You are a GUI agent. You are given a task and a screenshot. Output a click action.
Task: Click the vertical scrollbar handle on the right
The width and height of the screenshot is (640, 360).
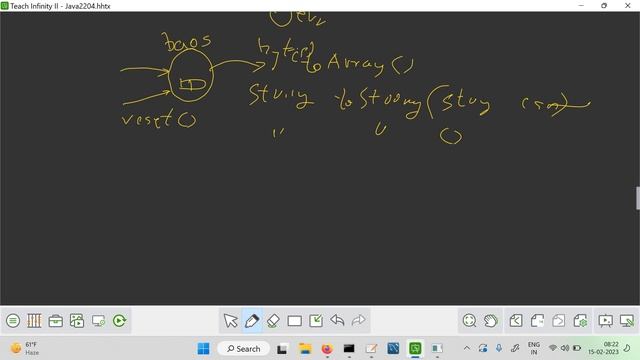(638, 198)
